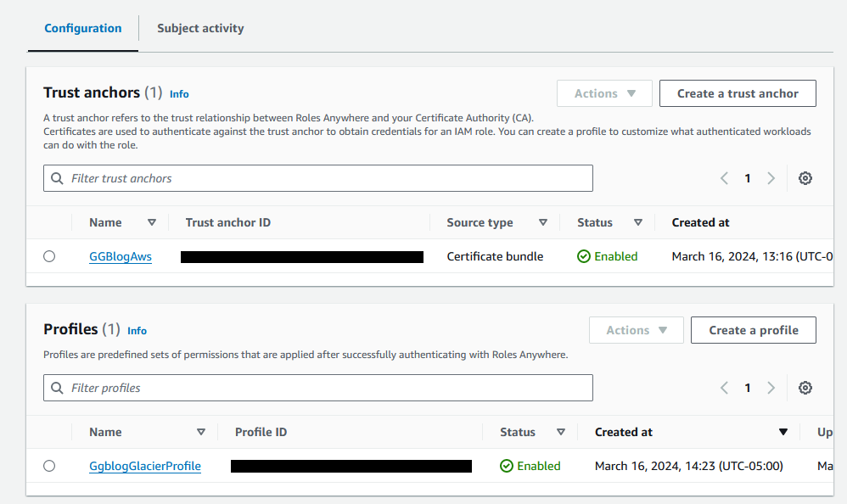Screen dimensions: 847x504
Task: Click the Create a trust anchor button
Action: pos(737,92)
